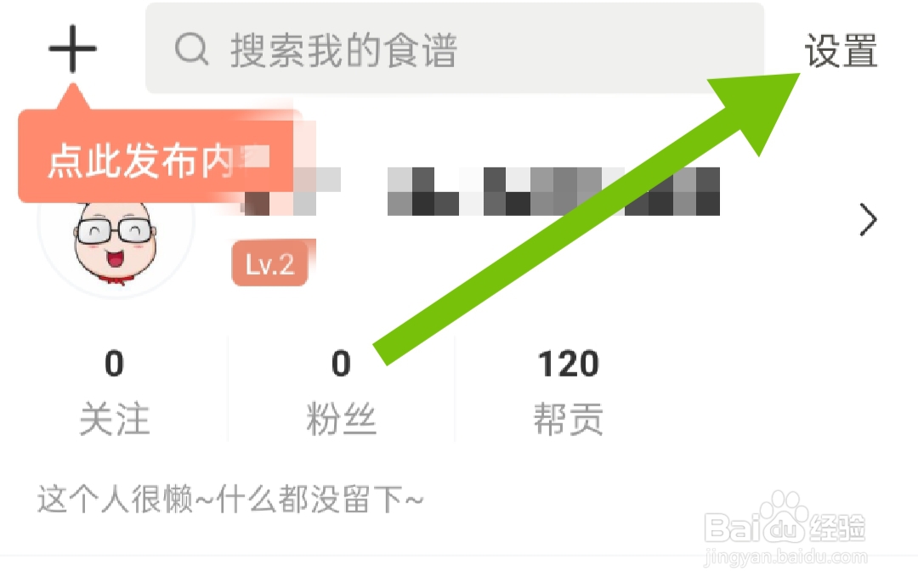Edit the 这个人很懒 bio signature text

[230, 500]
